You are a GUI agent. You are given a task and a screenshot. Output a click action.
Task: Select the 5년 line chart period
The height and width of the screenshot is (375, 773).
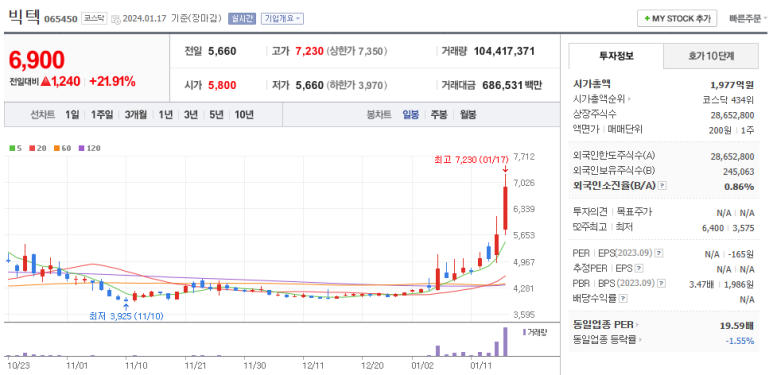(x=216, y=115)
